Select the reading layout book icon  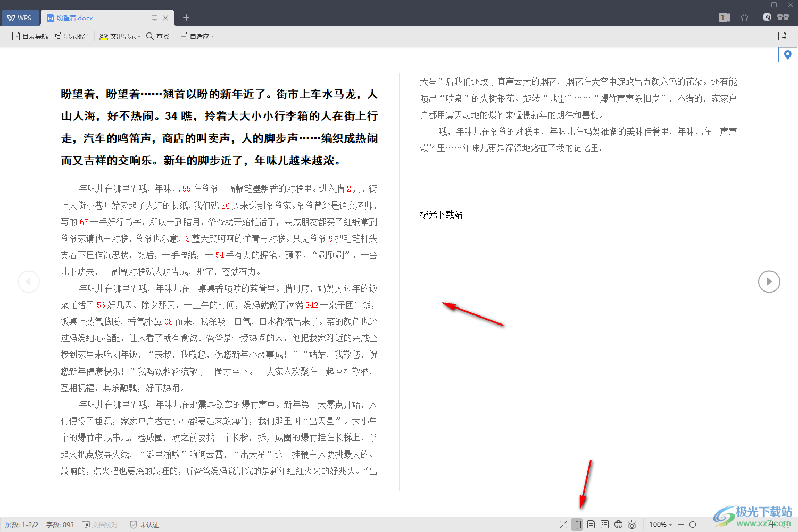pyautogui.click(x=577, y=525)
